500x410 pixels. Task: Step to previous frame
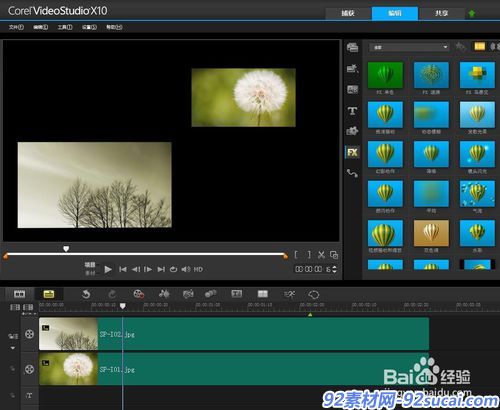(x=136, y=269)
